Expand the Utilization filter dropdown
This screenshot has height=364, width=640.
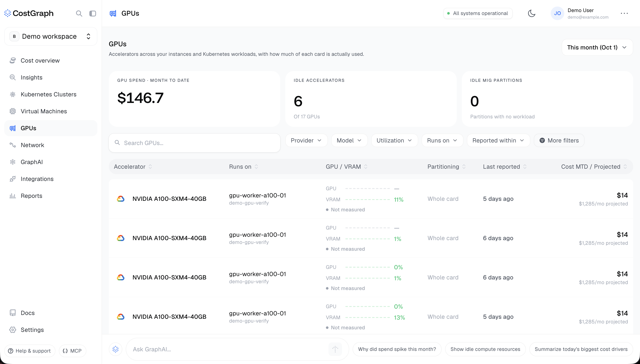click(x=394, y=141)
